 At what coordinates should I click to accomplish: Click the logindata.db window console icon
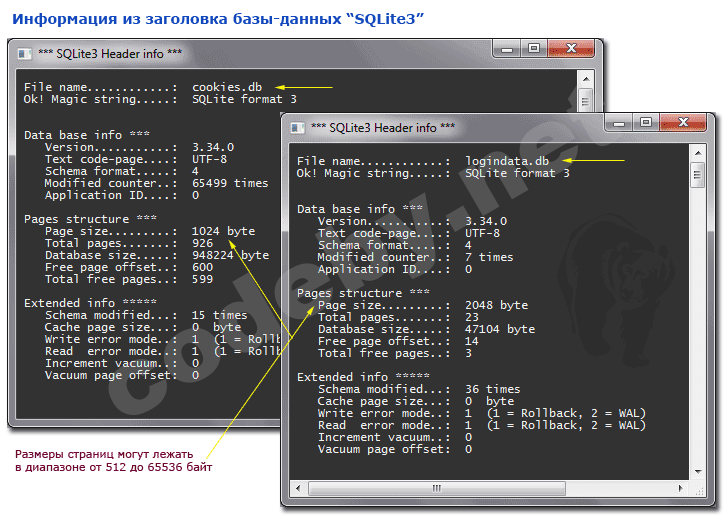(x=297, y=128)
